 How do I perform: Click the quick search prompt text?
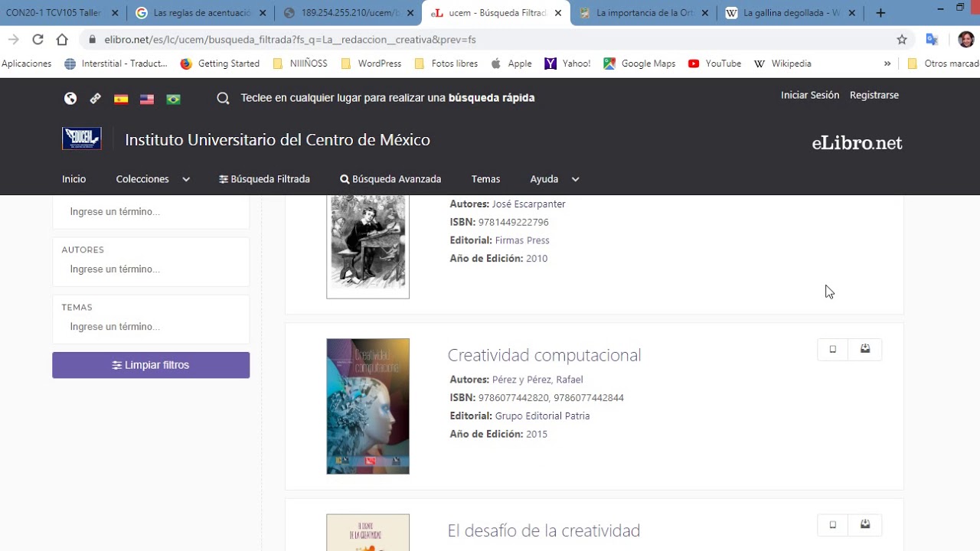coord(387,98)
